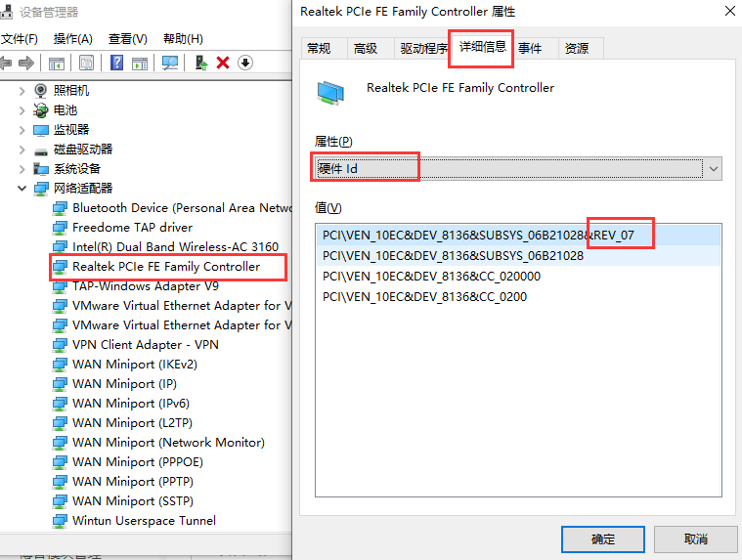
Task: Select VPN Client Adapter - VPN
Action: pos(146,345)
